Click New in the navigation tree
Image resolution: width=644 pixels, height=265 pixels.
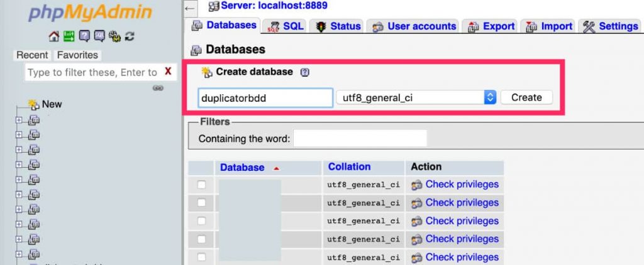(52, 104)
